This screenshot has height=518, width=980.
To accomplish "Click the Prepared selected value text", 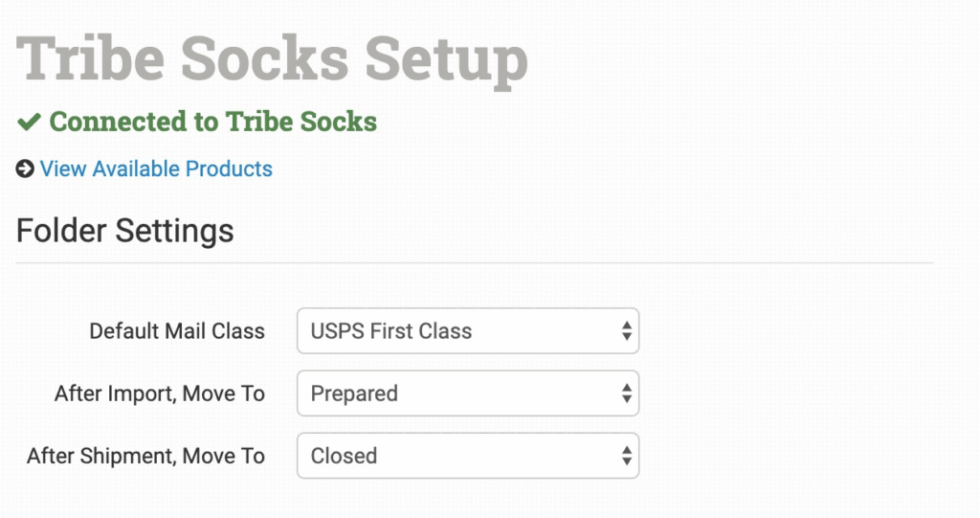I will coord(354,394).
